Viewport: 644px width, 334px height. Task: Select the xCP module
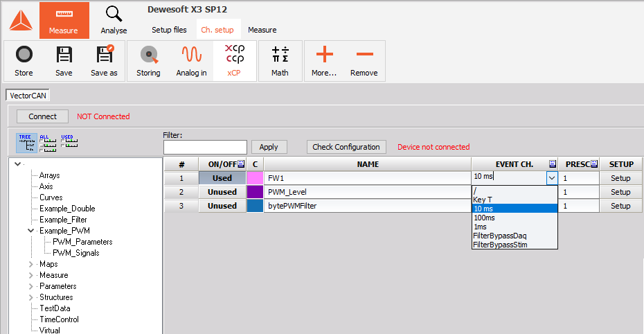click(234, 61)
